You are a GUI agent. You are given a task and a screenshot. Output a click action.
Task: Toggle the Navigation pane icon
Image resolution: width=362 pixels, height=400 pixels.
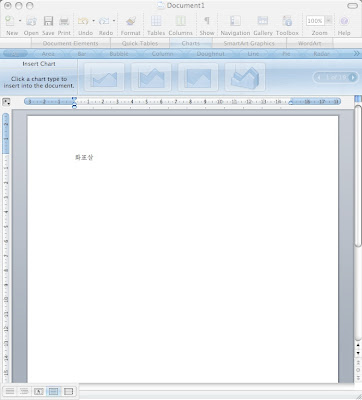[235, 21]
